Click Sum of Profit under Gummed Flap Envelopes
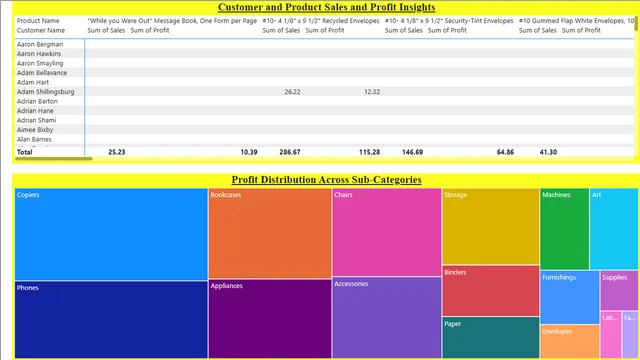640x360 pixels. click(x=581, y=30)
